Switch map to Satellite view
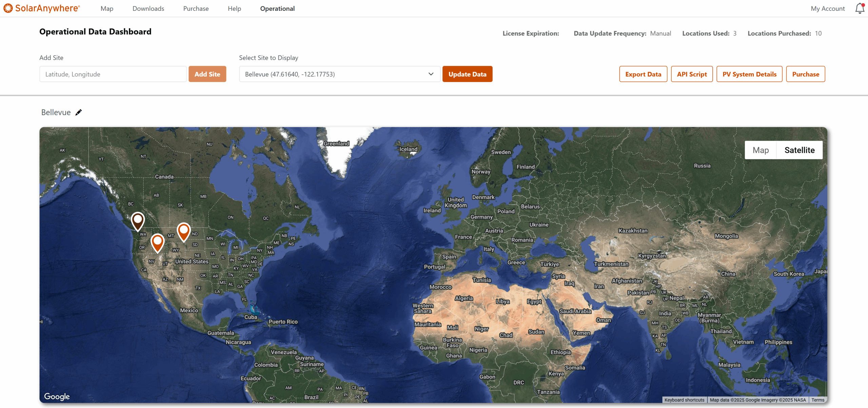This screenshot has height=408, width=868. [799, 150]
